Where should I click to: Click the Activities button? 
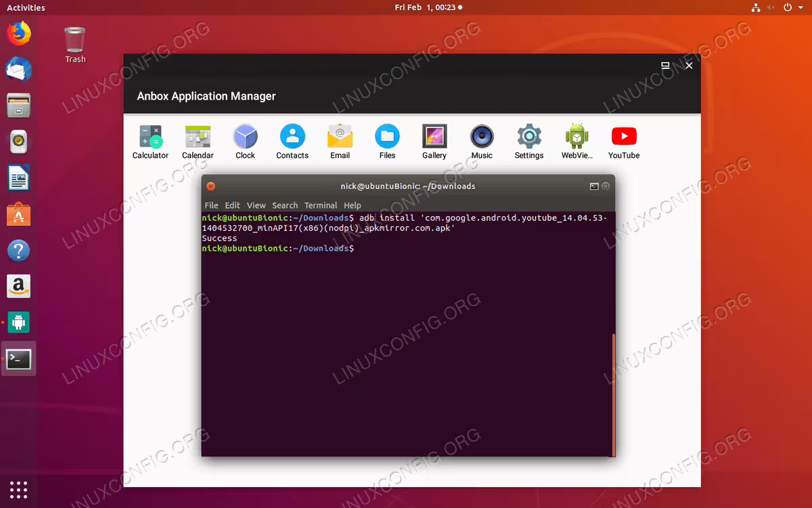[26, 7]
